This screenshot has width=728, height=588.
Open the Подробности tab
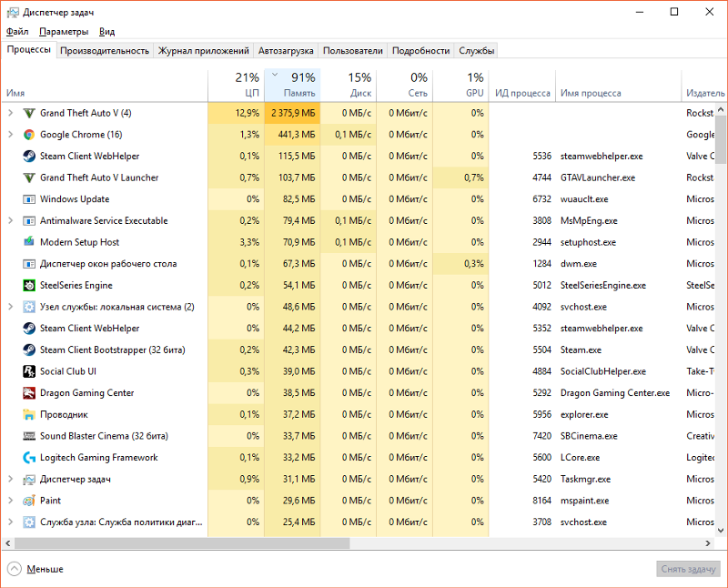click(420, 51)
